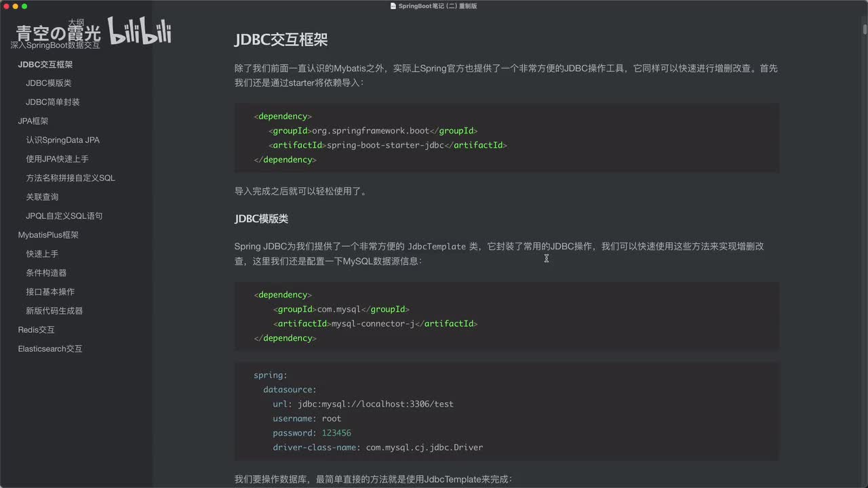
Task: Click the JDBC模版类 heading in the document
Action: 262,219
